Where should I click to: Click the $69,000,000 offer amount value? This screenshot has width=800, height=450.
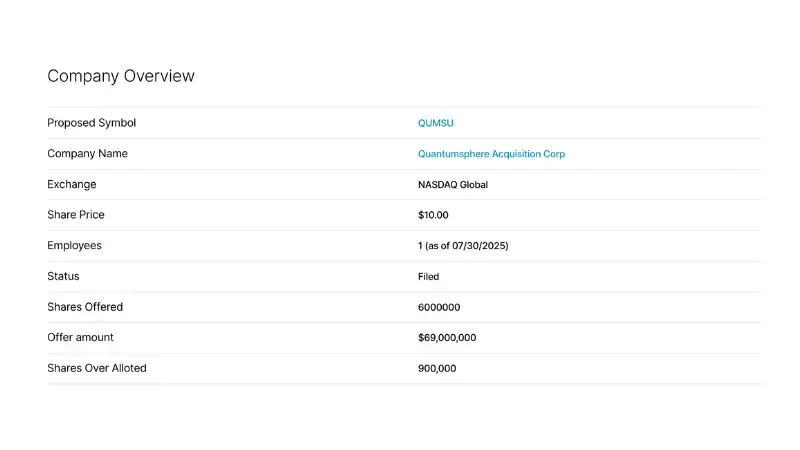pyautogui.click(x=447, y=338)
